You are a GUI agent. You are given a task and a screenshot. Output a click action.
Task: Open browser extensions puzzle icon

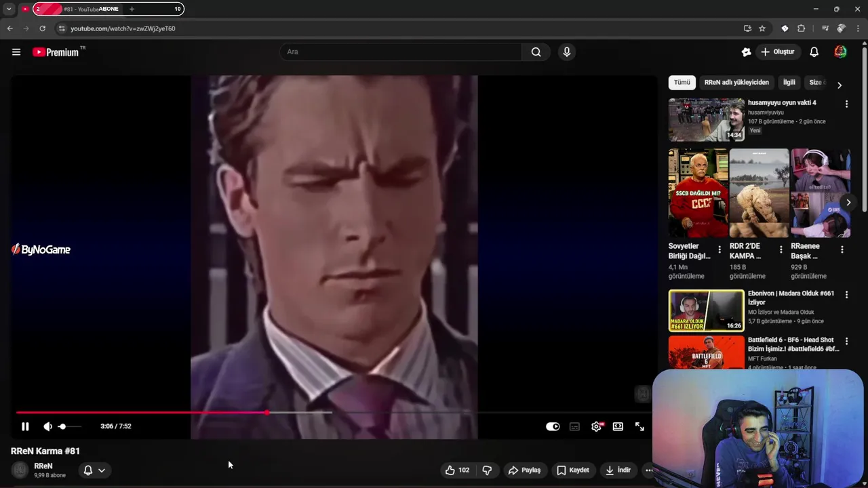801,28
